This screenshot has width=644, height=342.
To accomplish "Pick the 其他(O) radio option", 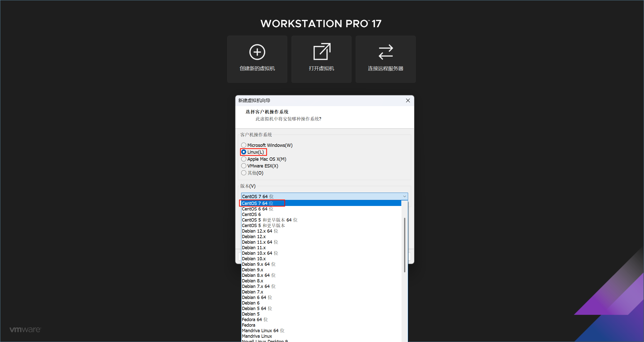I will click(244, 173).
